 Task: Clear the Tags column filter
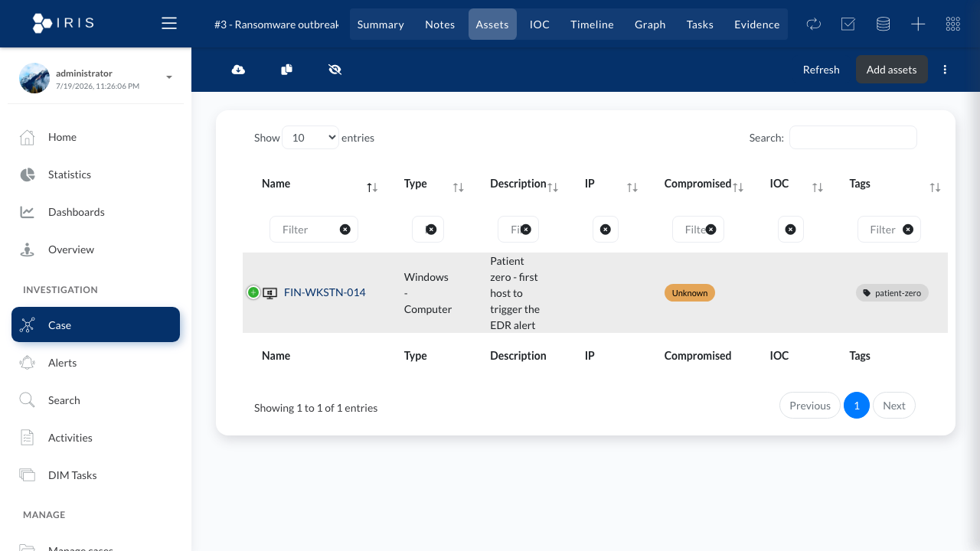tap(908, 230)
